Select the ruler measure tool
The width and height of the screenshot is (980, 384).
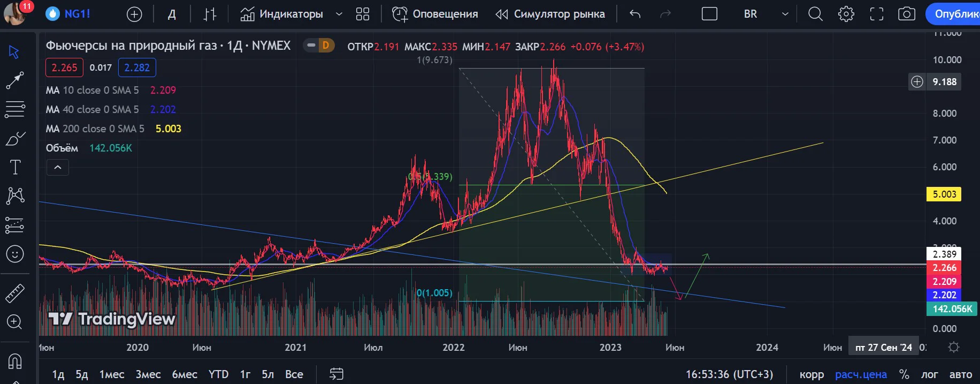tap(14, 293)
